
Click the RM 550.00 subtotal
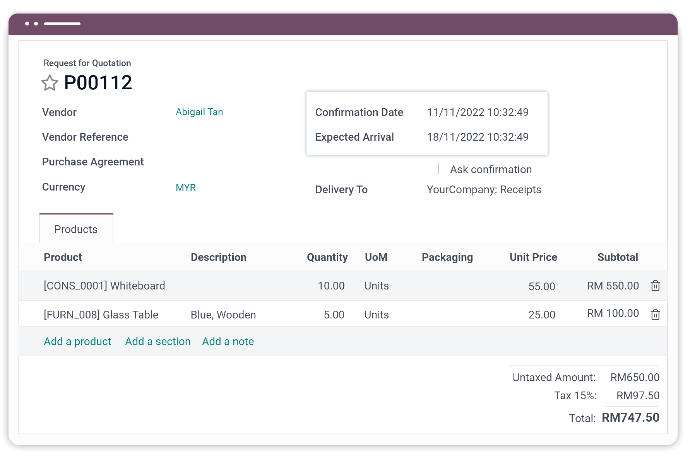pos(613,286)
